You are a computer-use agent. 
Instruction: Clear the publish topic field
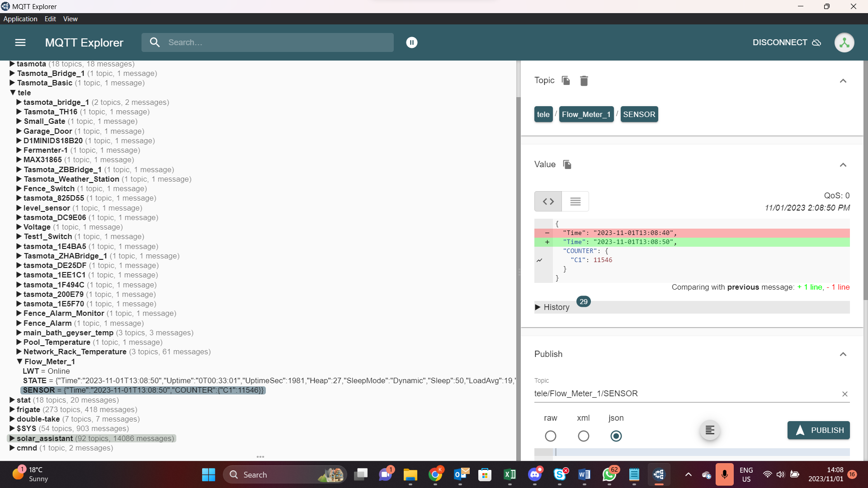(844, 394)
